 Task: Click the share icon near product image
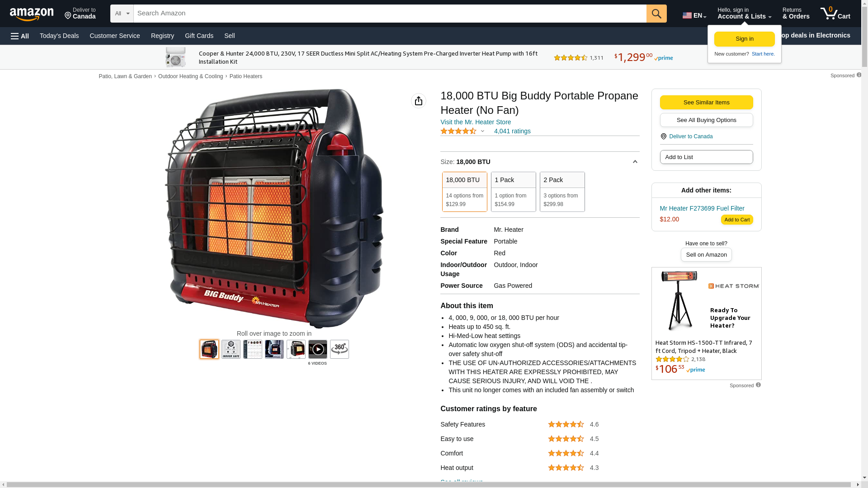(419, 101)
